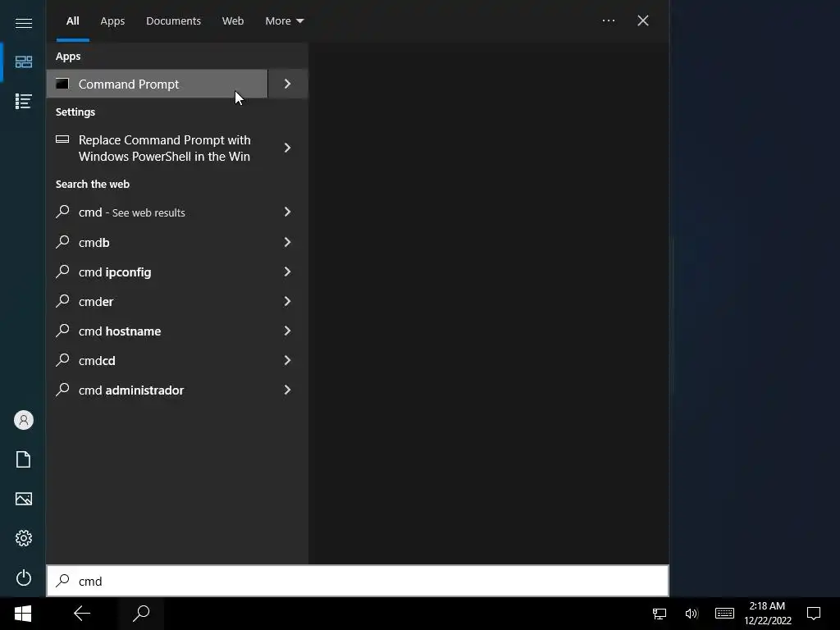Click the taskbar back arrow
Image resolution: width=840 pixels, height=630 pixels.
point(82,614)
